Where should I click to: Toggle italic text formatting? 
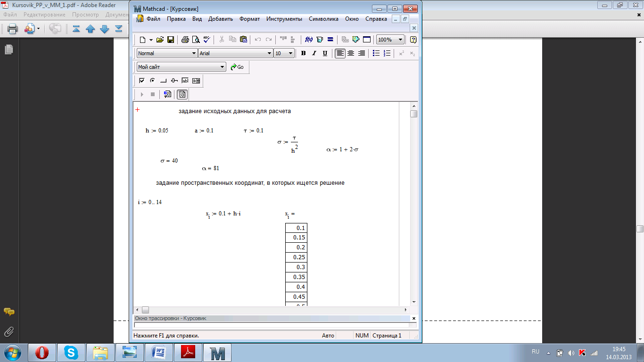[x=314, y=53]
